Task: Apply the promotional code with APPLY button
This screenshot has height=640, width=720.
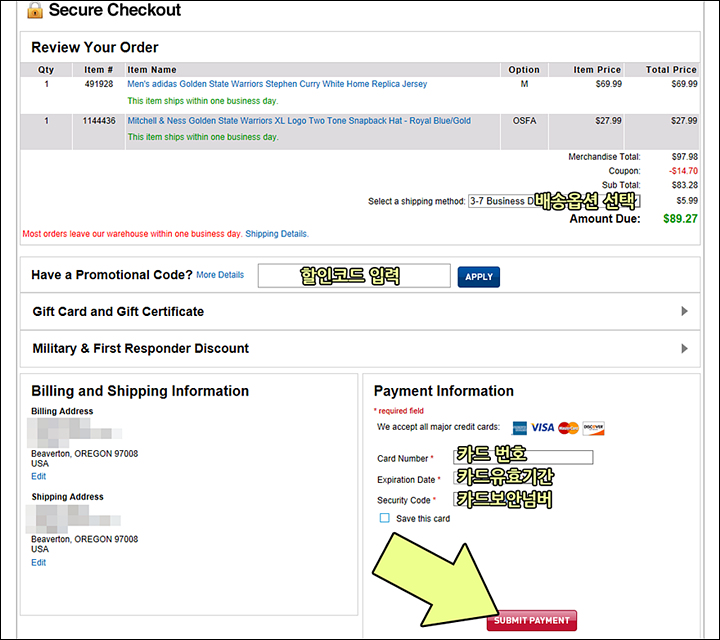Action: coord(478,277)
